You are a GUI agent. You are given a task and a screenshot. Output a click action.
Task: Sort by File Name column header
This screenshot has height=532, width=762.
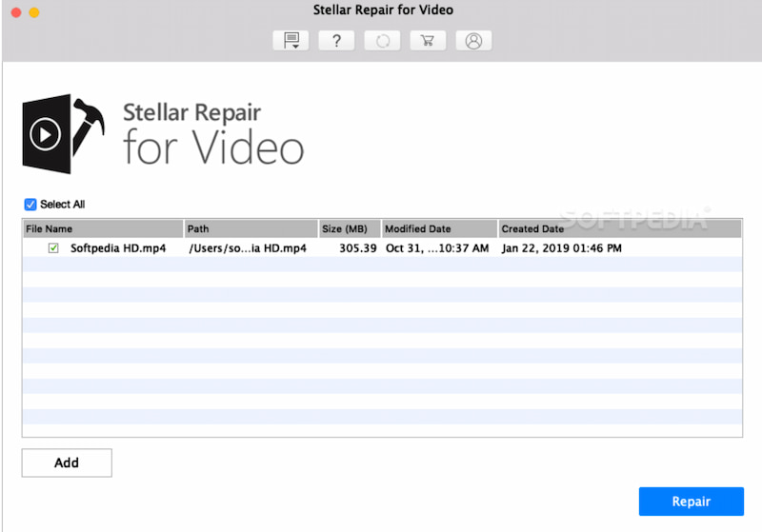coord(102,228)
